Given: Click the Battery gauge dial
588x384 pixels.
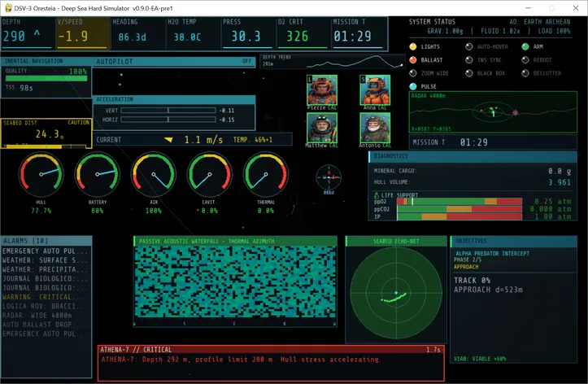Looking at the screenshot, I should [98, 174].
